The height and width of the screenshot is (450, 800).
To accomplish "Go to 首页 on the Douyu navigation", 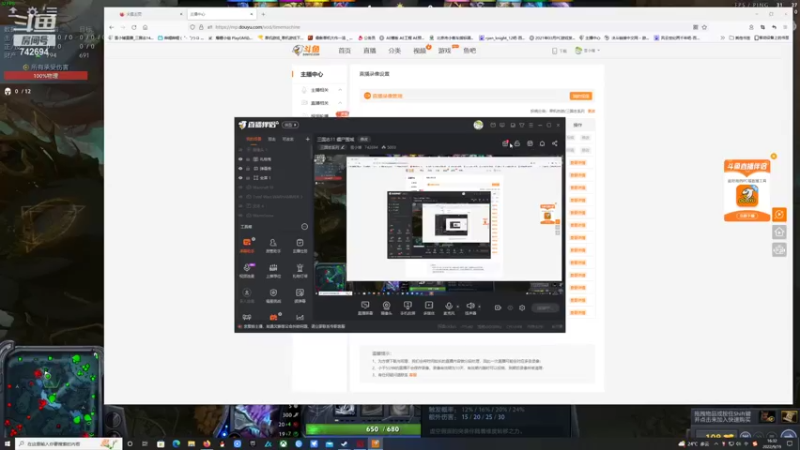I will click(345, 51).
